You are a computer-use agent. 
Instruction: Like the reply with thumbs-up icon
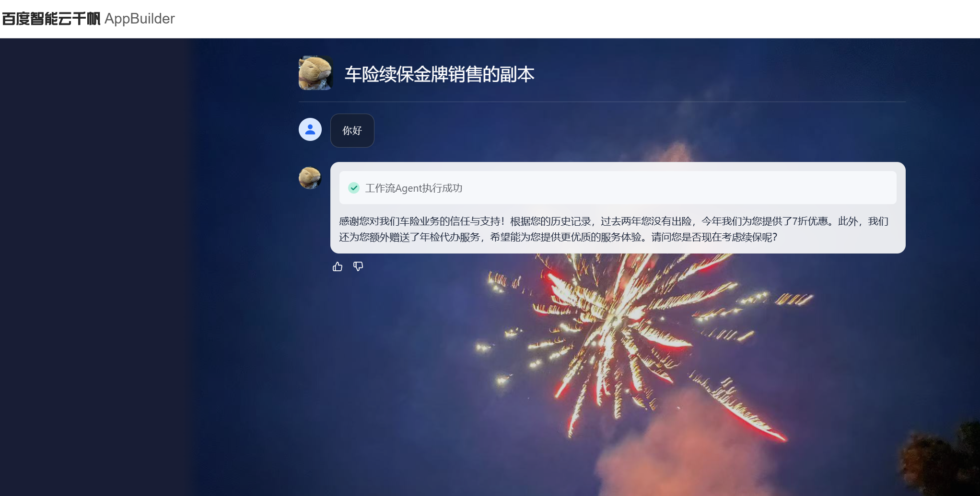(338, 266)
